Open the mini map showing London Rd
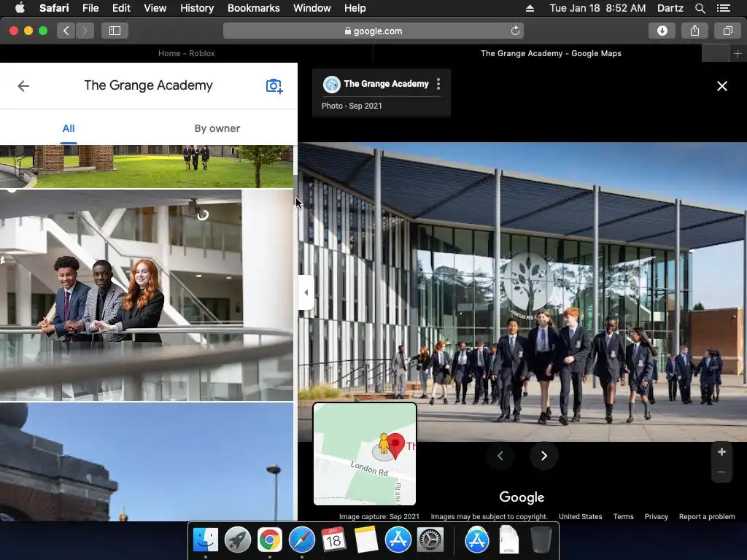Viewport: 747px width, 560px height. (365, 454)
